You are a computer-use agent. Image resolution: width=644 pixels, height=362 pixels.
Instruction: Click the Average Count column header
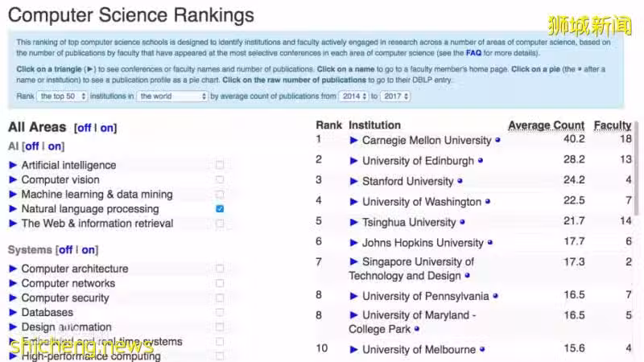(x=546, y=125)
